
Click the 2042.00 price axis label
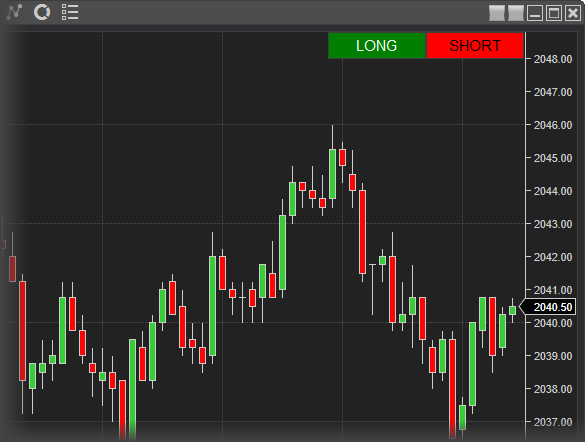point(553,257)
